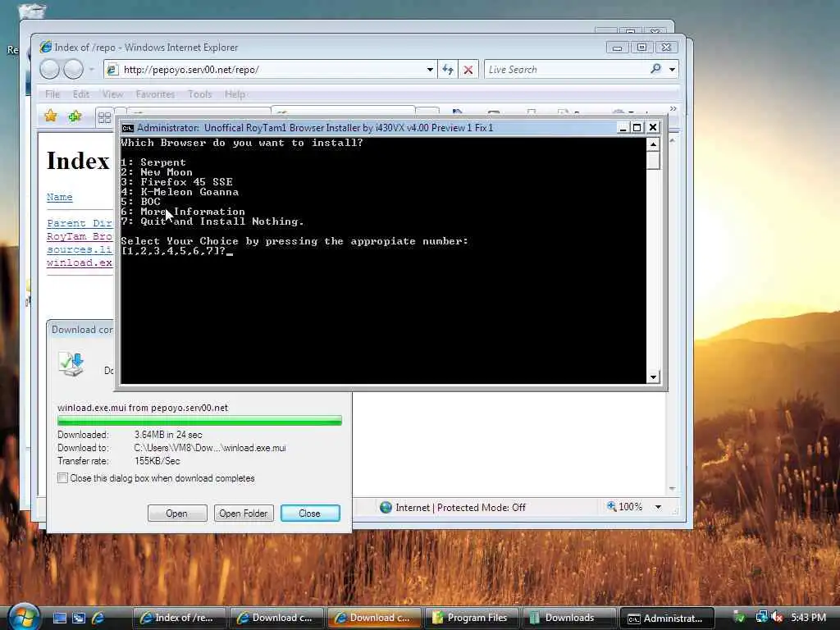Click the Live Search input box
Image resolution: width=840 pixels, height=630 pixels.
pyautogui.click(x=565, y=70)
